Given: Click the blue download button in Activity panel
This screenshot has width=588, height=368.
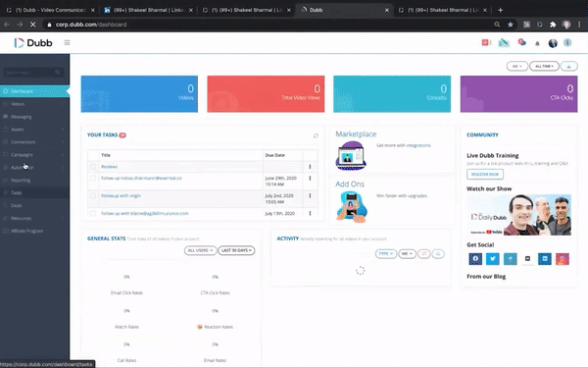Looking at the screenshot, I should (x=438, y=254).
